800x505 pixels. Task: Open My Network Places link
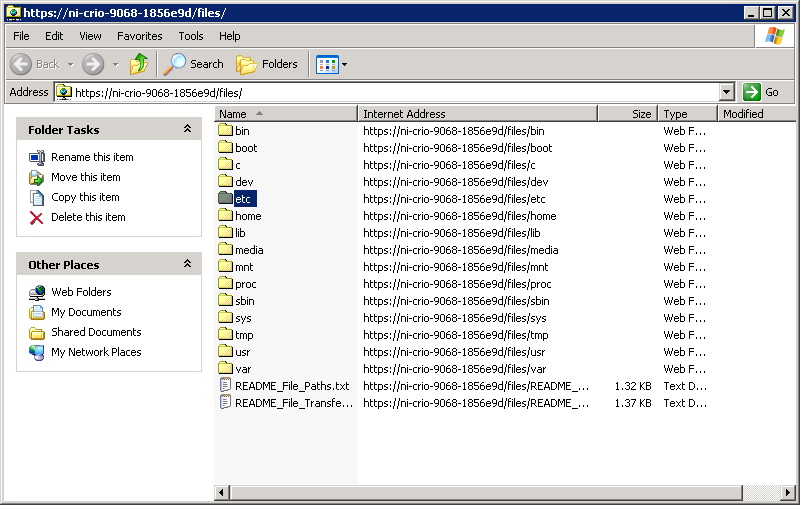click(96, 352)
